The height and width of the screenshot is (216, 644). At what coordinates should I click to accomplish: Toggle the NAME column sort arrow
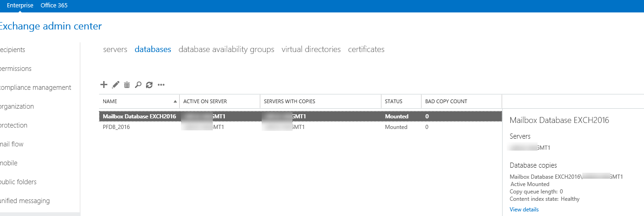pyautogui.click(x=175, y=101)
